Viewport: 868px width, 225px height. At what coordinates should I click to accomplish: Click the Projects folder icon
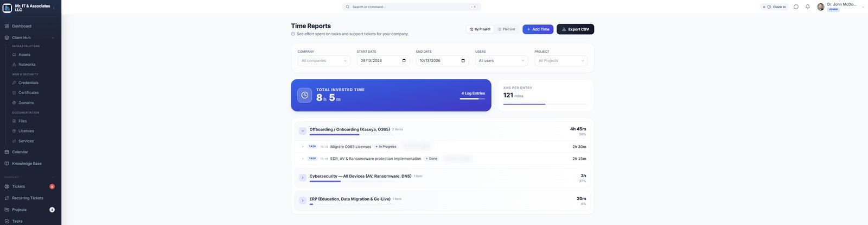click(7, 210)
